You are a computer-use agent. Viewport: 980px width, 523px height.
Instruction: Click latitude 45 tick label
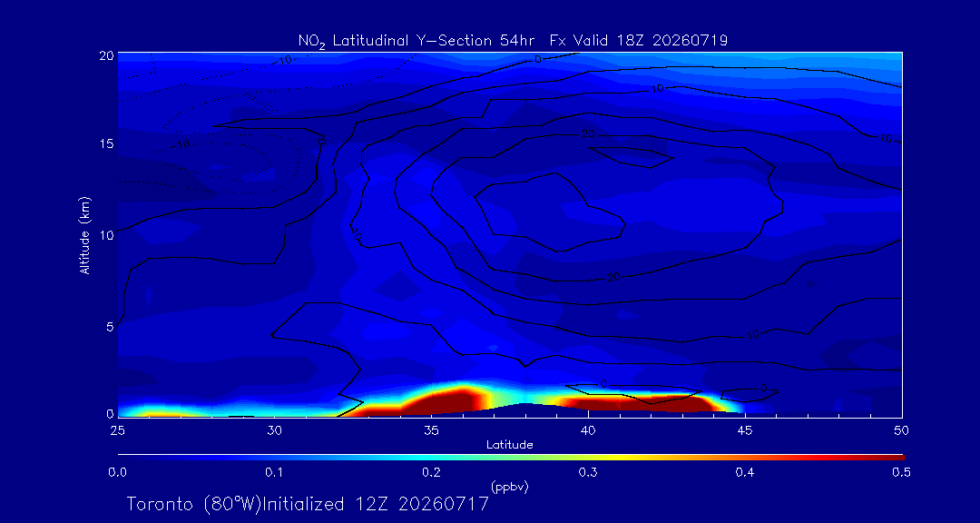click(745, 430)
